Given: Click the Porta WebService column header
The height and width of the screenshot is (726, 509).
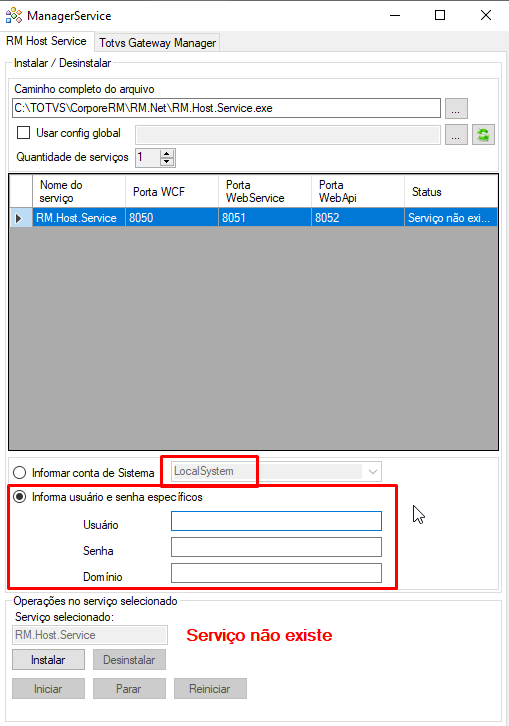Looking at the screenshot, I should coord(265,191).
